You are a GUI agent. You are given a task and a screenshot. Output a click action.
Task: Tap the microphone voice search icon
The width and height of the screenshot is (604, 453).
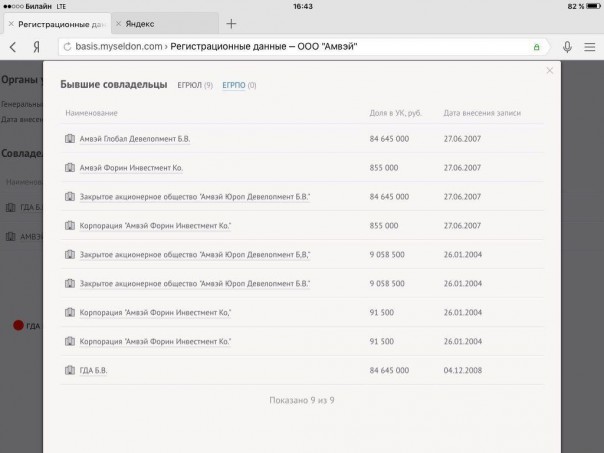click(x=567, y=47)
